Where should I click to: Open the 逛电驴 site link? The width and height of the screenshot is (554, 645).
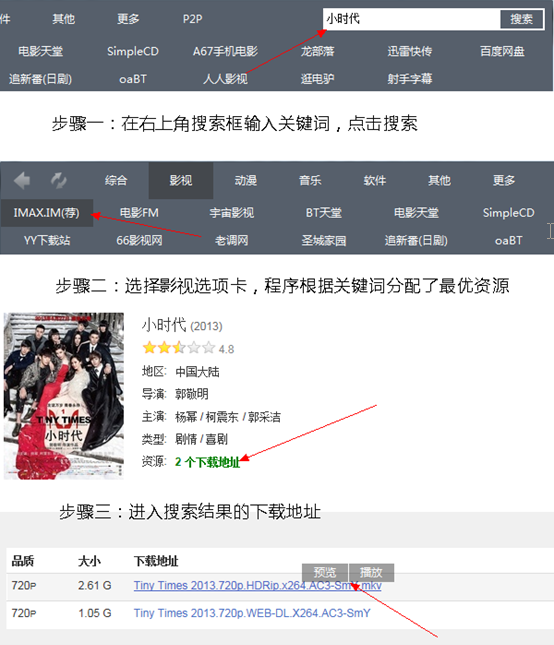[318, 79]
